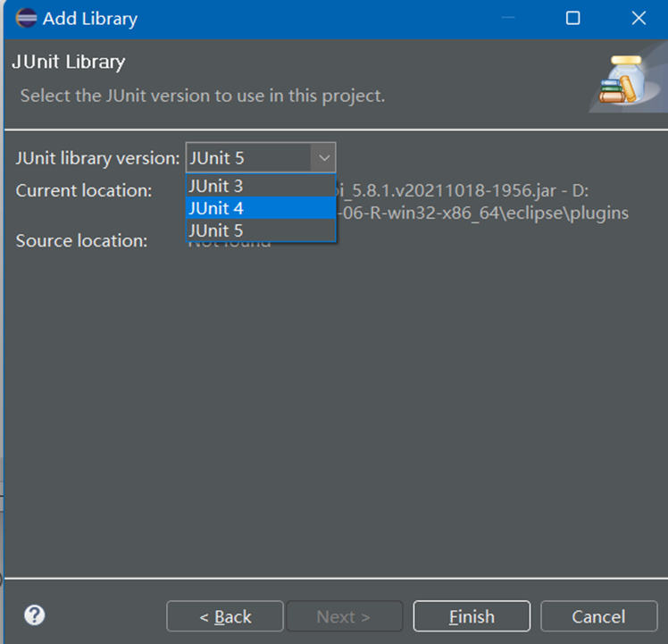Close the Add Library dialog

tap(638, 18)
